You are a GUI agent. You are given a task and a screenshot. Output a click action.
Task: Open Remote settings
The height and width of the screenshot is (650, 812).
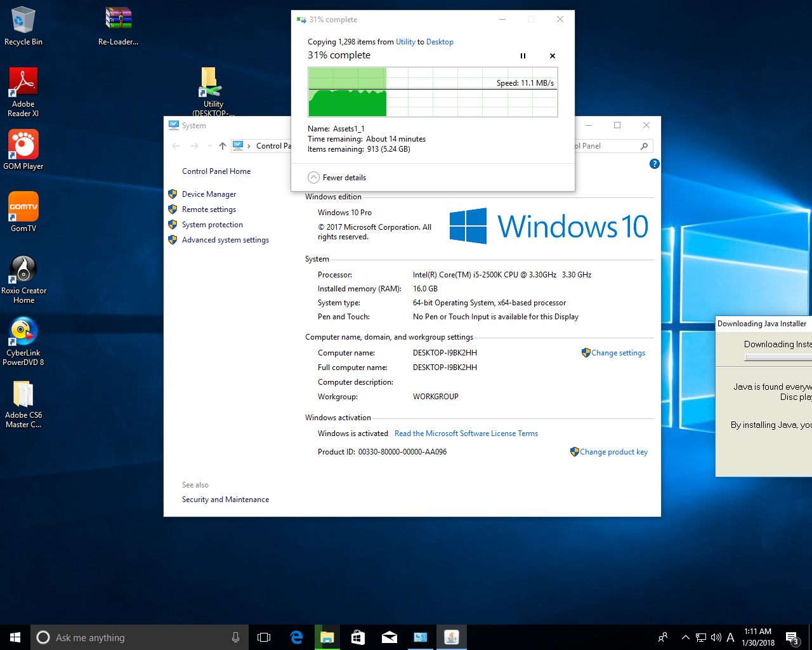click(209, 209)
